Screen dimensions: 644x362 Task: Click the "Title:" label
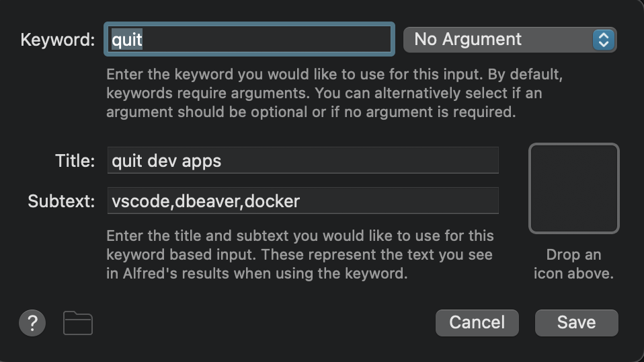coord(75,161)
